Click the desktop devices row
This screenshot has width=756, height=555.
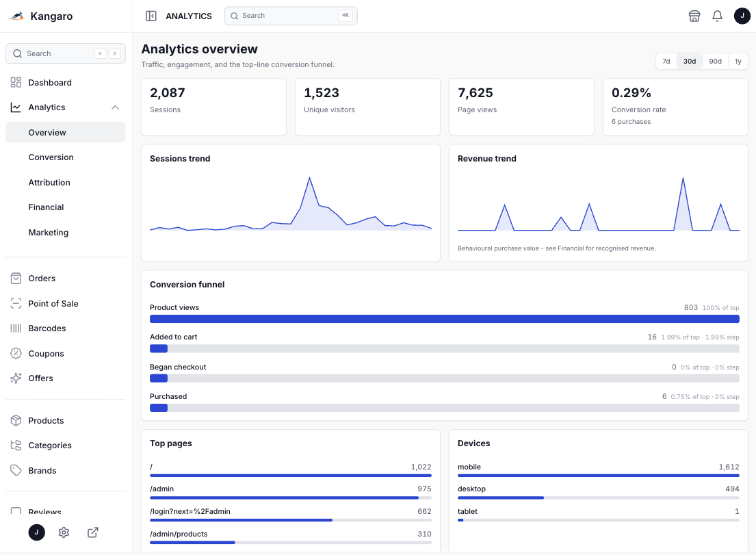click(599, 492)
